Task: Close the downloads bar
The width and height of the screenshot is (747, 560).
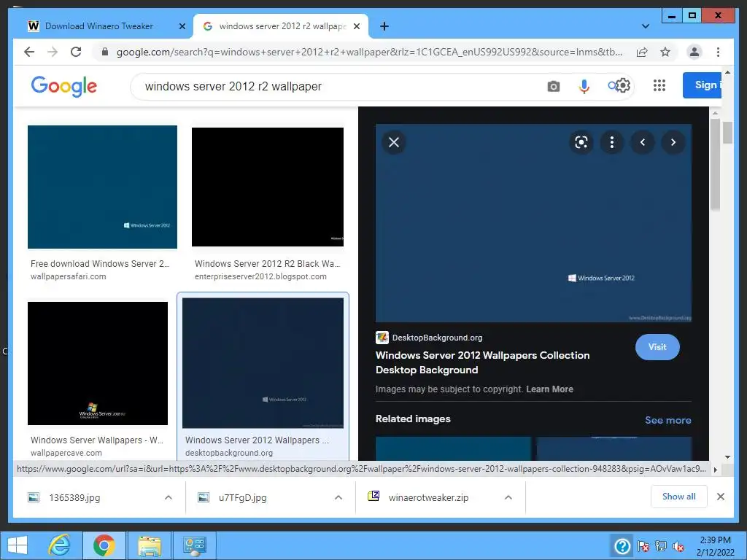Action: click(721, 497)
